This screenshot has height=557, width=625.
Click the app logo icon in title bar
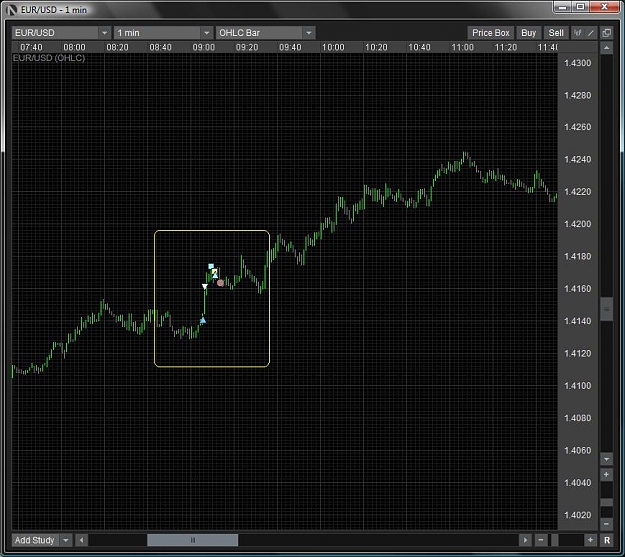coord(12,10)
